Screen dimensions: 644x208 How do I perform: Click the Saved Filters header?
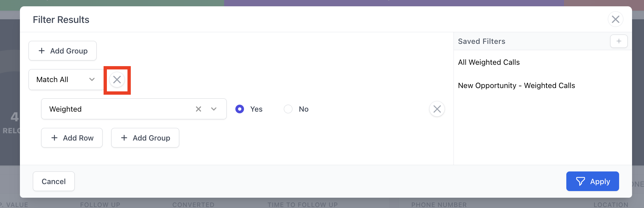481,41
